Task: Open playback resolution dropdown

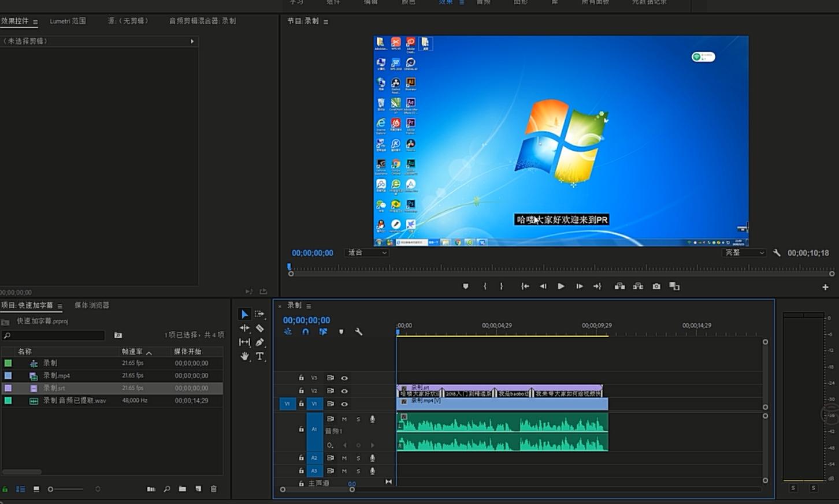Action: 744,253
